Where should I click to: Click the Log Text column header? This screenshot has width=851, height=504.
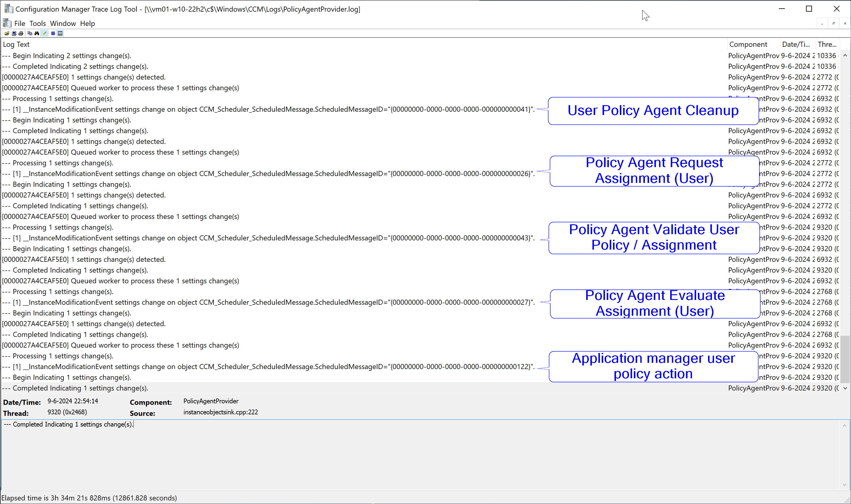click(x=16, y=44)
